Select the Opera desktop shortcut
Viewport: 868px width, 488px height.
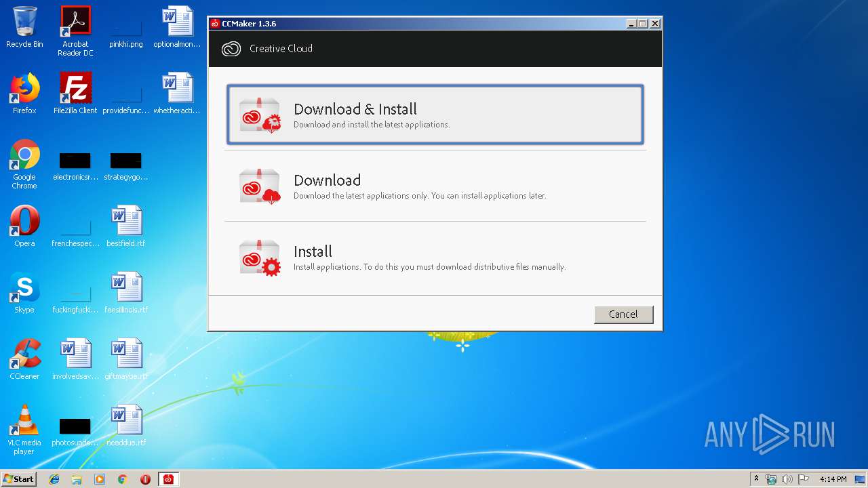point(24,226)
